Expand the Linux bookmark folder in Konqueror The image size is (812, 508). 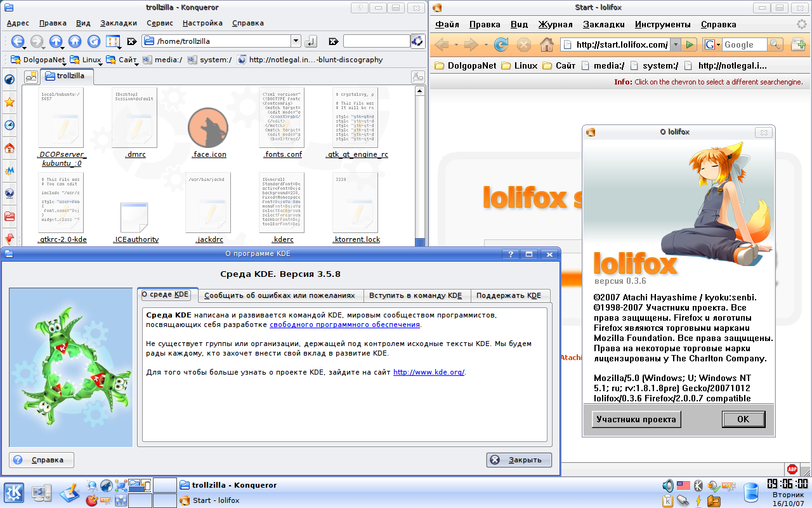pyautogui.click(x=86, y=60)
